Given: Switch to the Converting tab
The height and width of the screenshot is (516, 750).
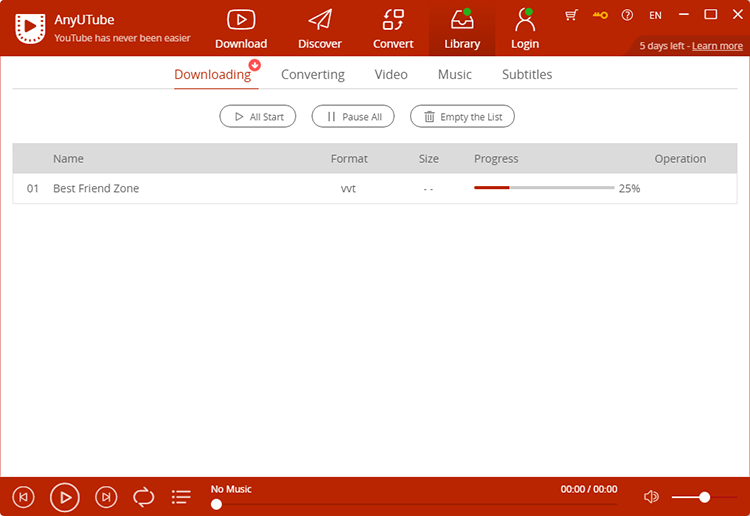Looking at the screenshot, I should (x=313, y=75).
